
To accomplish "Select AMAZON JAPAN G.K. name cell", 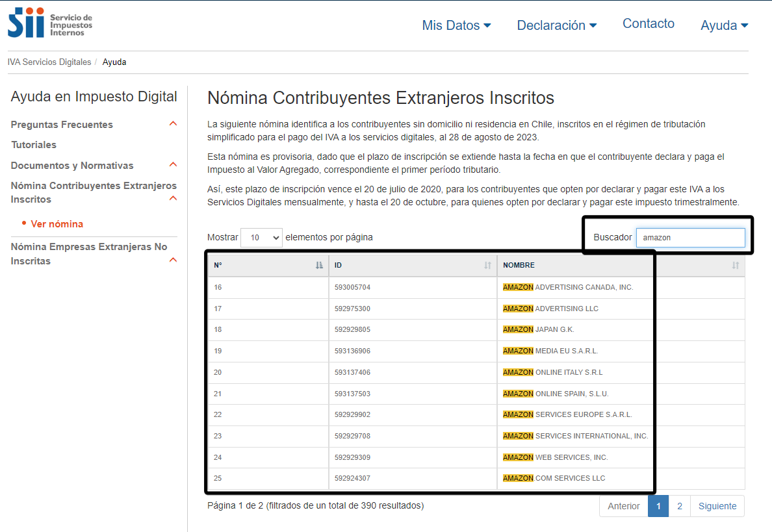I will click(x=621, y=330).
